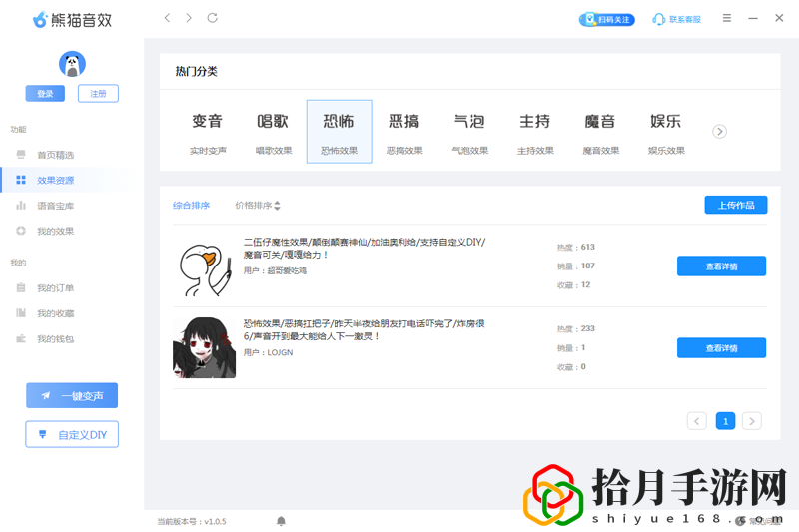Open the hamburger menu icon
This screenshot has height=532, width=799.
pos(727,18)
